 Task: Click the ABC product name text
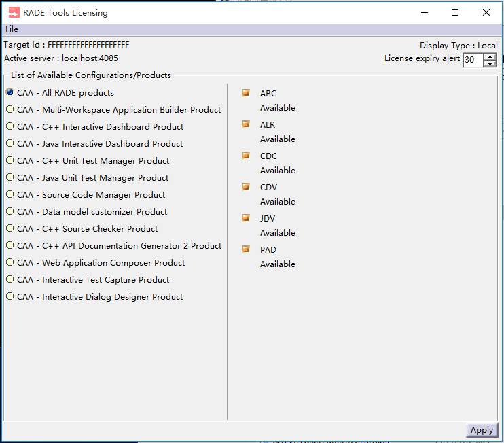pyautogui.click(x=268, y=94)
